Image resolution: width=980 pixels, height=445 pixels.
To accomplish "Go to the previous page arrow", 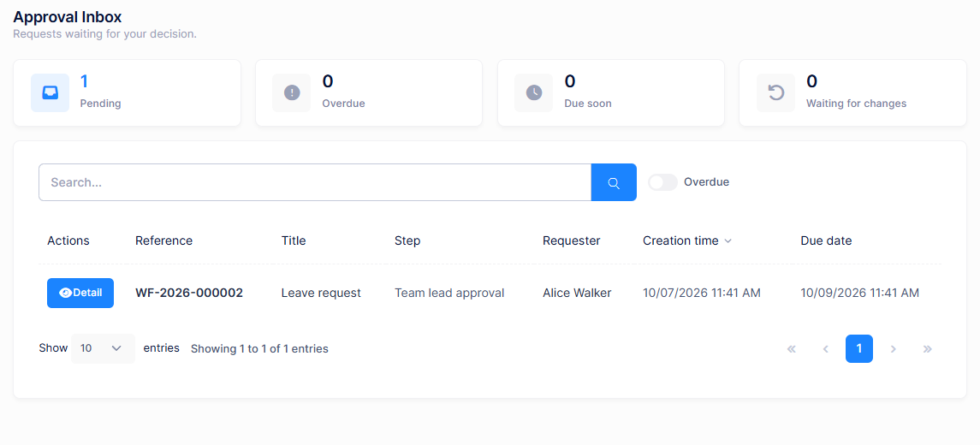I will (x=826, y=349).
